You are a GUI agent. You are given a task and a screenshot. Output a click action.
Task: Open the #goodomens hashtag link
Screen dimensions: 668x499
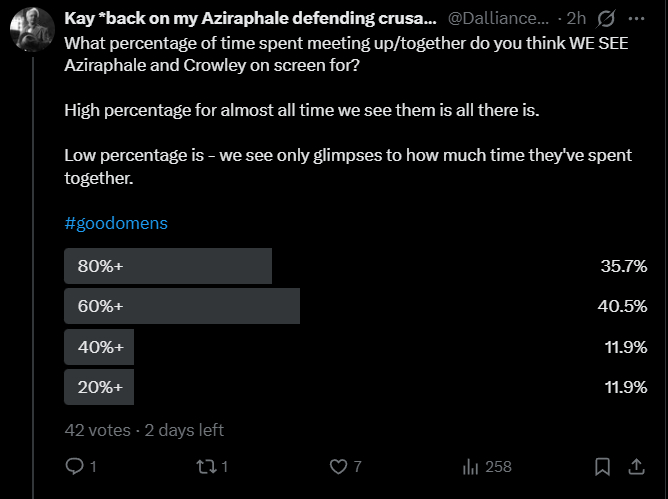(116, 223)
